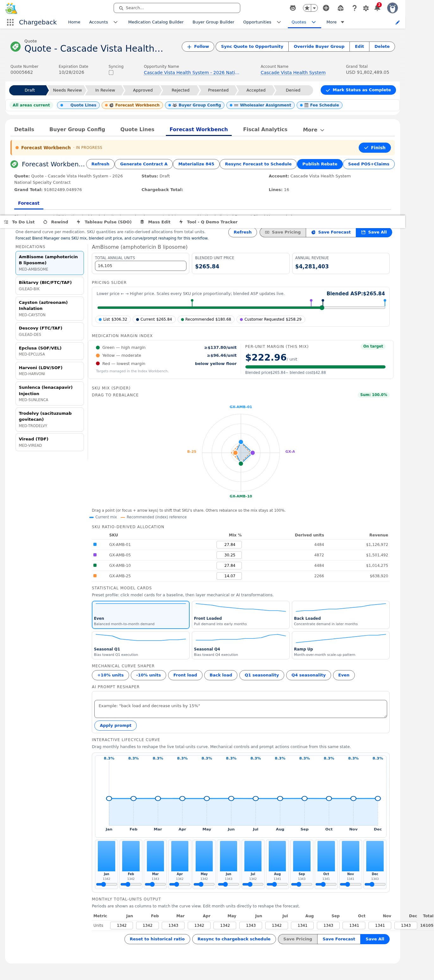The width and height of the screenshot is (434, 980).
Task: Click the green Quote record icon
Action: pos(15,47)
